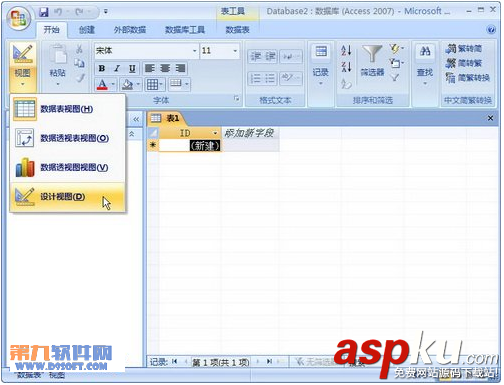
Task: Close the 表1 table with X
Action: (490, 118)
